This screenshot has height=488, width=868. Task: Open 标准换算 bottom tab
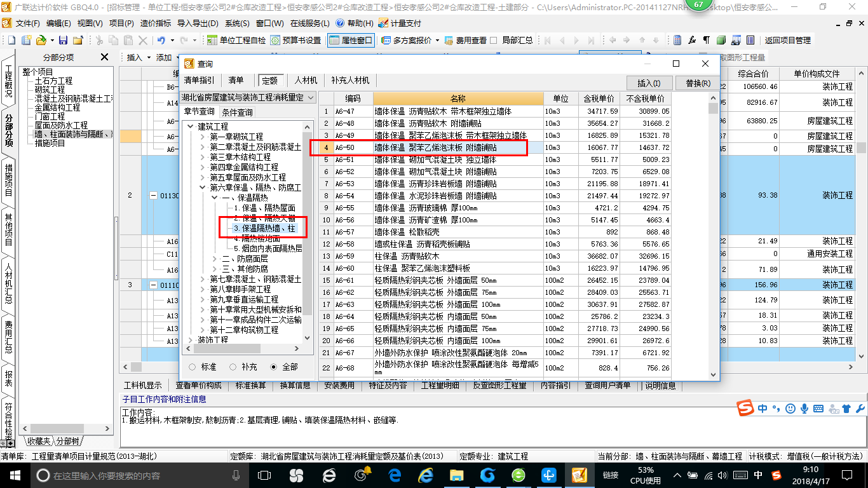tap(251, 386)
